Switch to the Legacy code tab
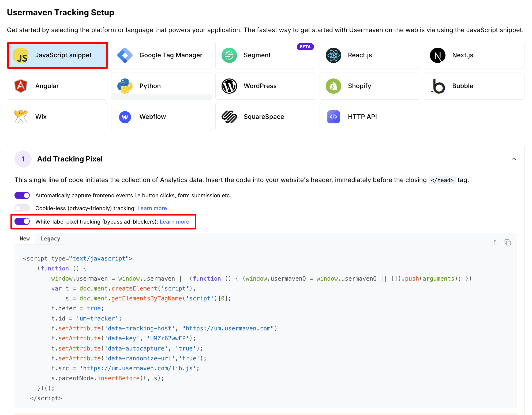Viewport: 532px width, 415px height. click(50, 239)
